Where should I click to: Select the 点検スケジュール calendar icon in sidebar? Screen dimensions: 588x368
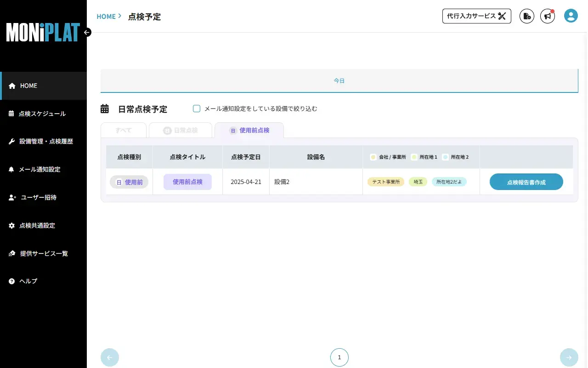tap(12, 114)
